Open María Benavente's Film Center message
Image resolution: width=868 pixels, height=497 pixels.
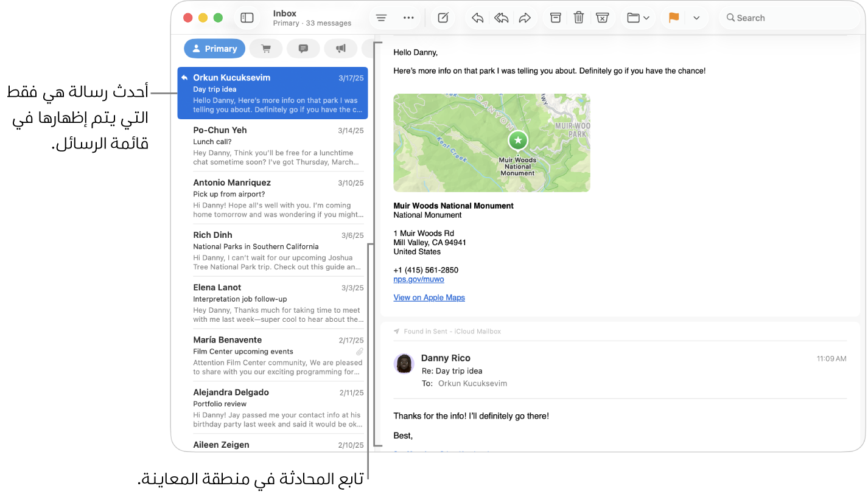[273, 356]
